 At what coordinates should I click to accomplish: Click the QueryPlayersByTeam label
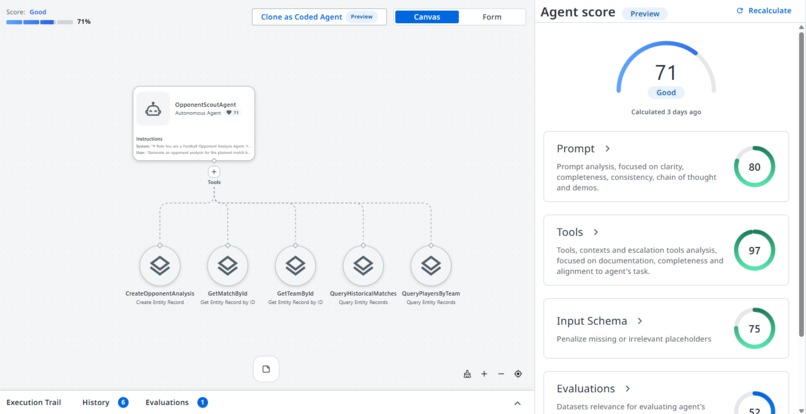click(x=431, y=294)
